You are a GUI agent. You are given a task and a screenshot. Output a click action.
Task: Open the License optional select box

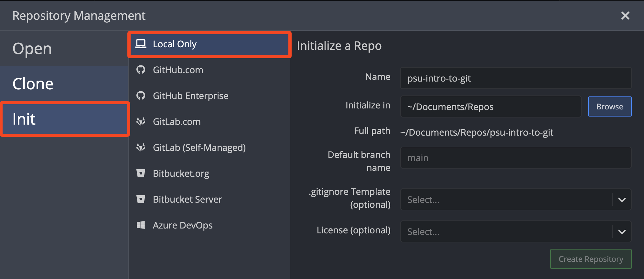[506, 232]
